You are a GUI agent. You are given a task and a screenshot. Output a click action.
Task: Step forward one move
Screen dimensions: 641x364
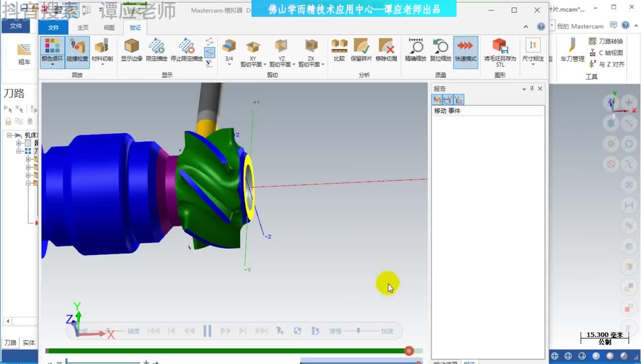(x=243, y=331)
